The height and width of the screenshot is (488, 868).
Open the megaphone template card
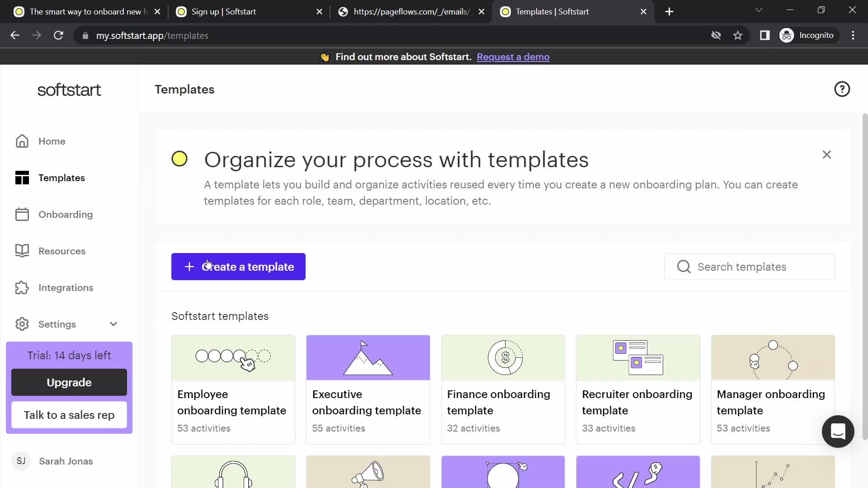pos(368,472)
